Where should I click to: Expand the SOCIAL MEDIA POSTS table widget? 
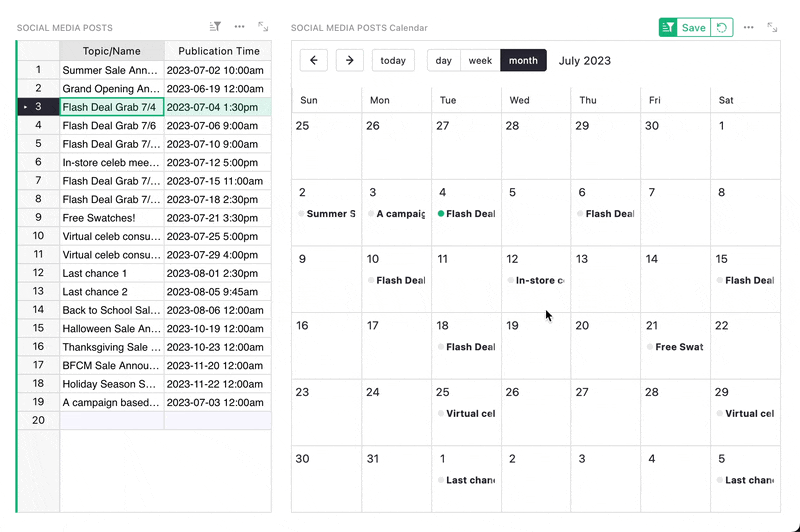click(x=263, y=27)
